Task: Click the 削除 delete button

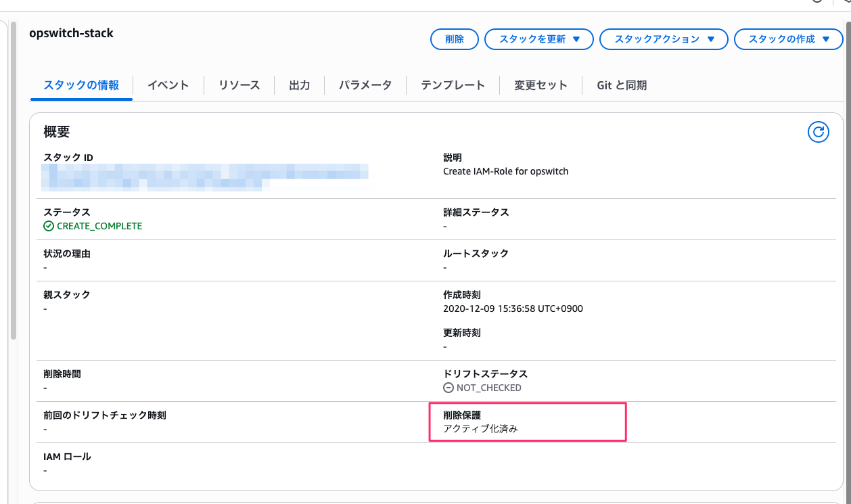Action: tap(454, 39)
